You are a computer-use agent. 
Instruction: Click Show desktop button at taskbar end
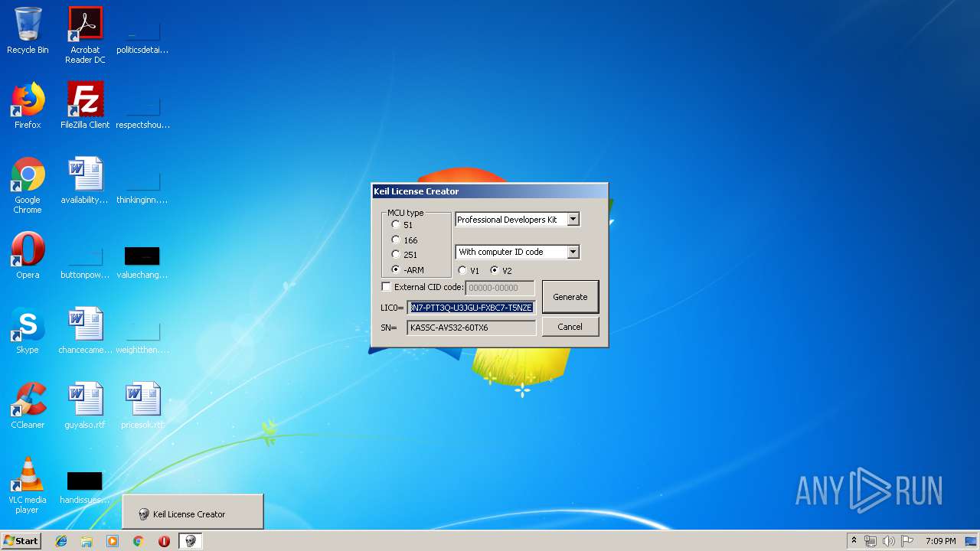972,541
